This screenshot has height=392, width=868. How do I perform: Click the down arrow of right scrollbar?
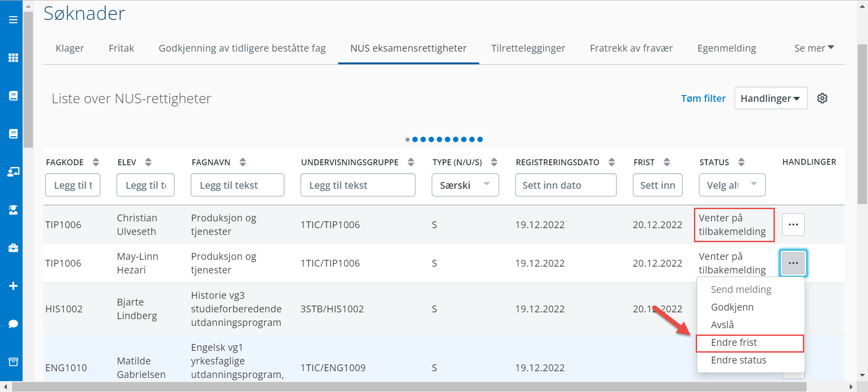click(863, 375)
